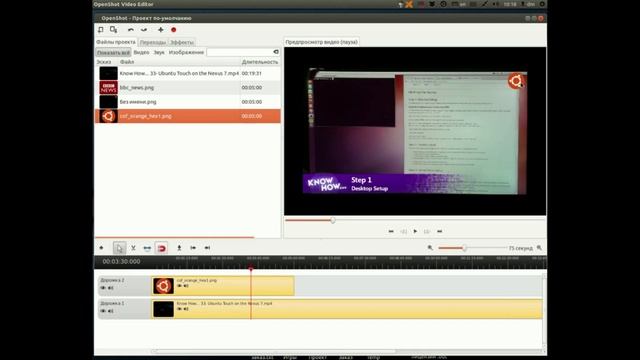Add a new track with plus icon above timeline
The height and width of the screenshot is (360, 640).
pyautogui.click(x=101, y=248)
